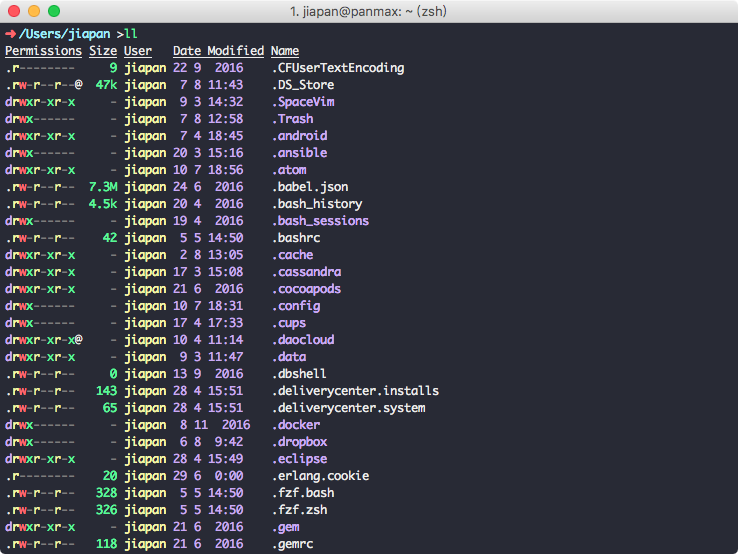
Task: Click the window title 'jiapan@panmax: ~ (zsh)'
Action: [x=368, y=11]
